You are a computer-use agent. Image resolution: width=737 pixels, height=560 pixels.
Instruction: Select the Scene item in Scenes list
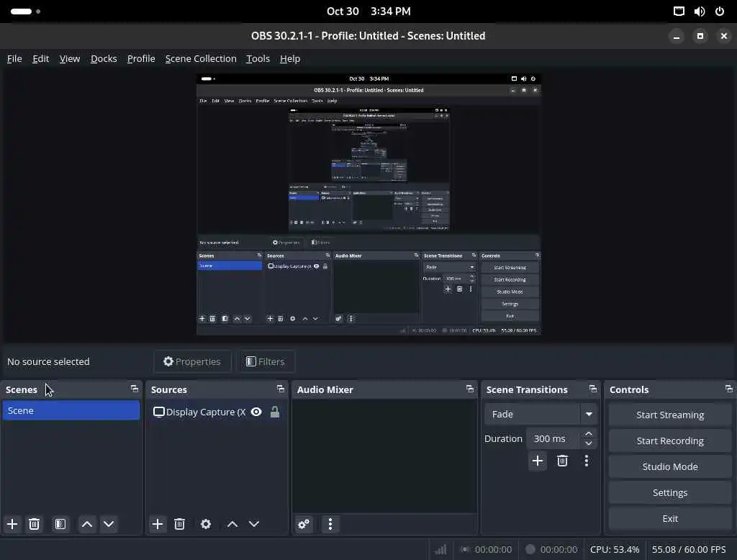click(71, 410)
